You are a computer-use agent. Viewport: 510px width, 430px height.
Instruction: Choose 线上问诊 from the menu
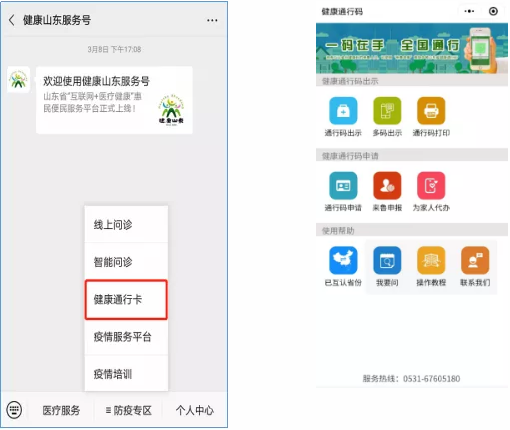126,225
